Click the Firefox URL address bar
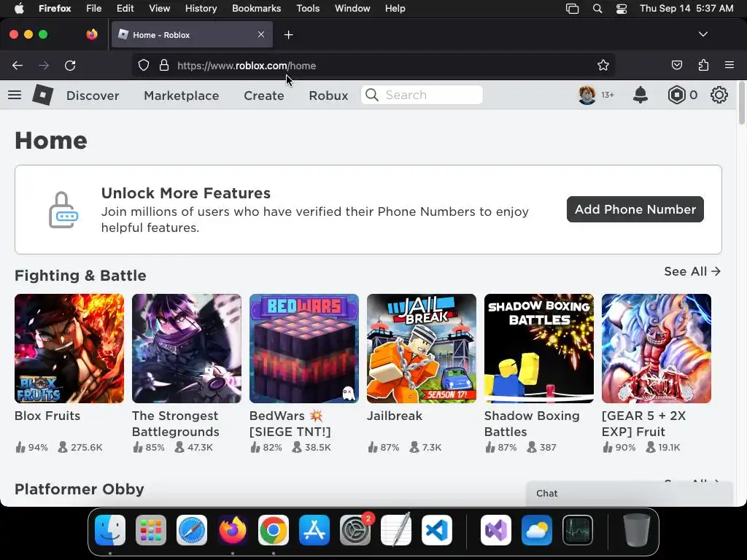Viewport: 747px width, 560px height. (373, 66)
